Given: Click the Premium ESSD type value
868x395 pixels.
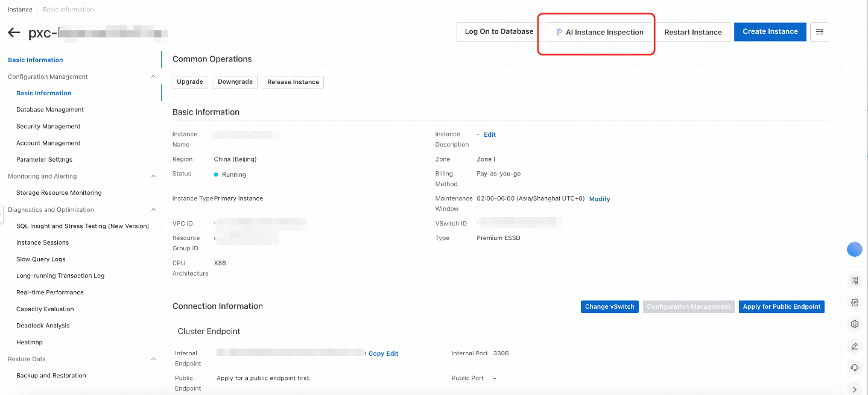Looking at the screenshot, I should (x=498, y=238).
